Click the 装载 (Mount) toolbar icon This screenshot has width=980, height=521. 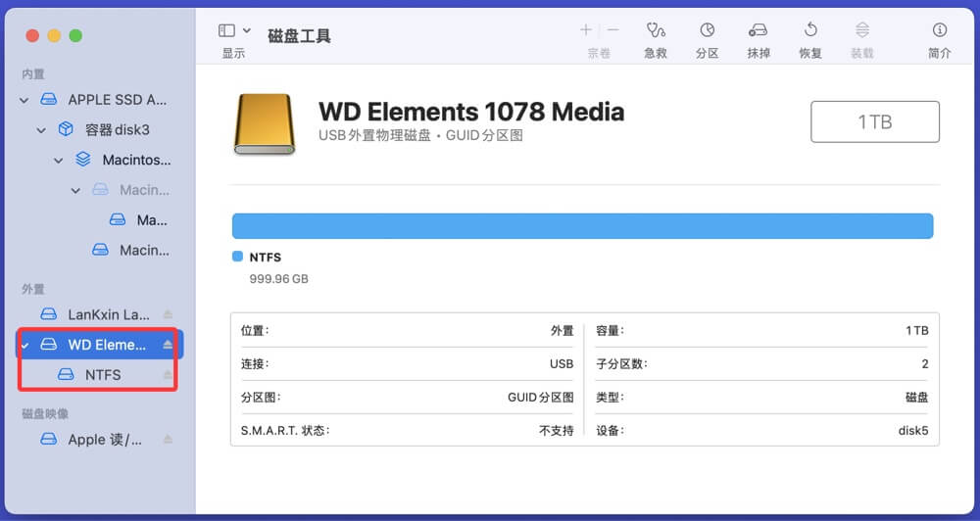861,31
